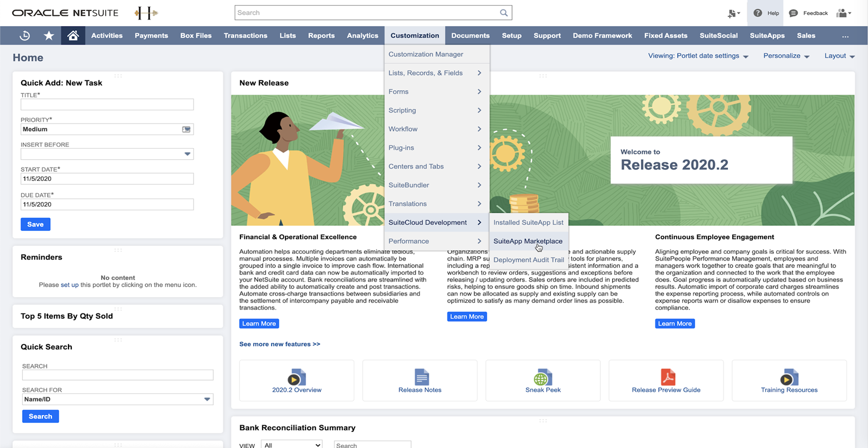Click the overflow ellipsis in navigation bar
The width and height of the screenshot is (868, 448).
[845, 36]
